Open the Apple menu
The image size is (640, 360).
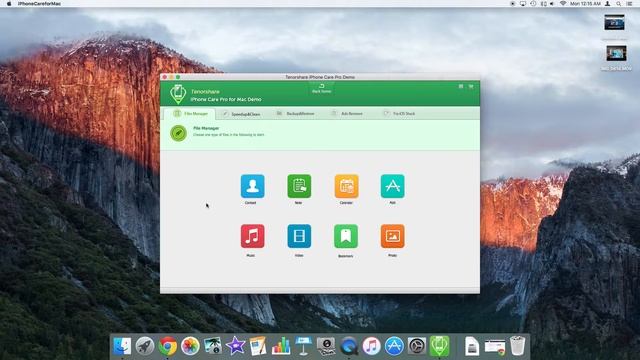9,4
